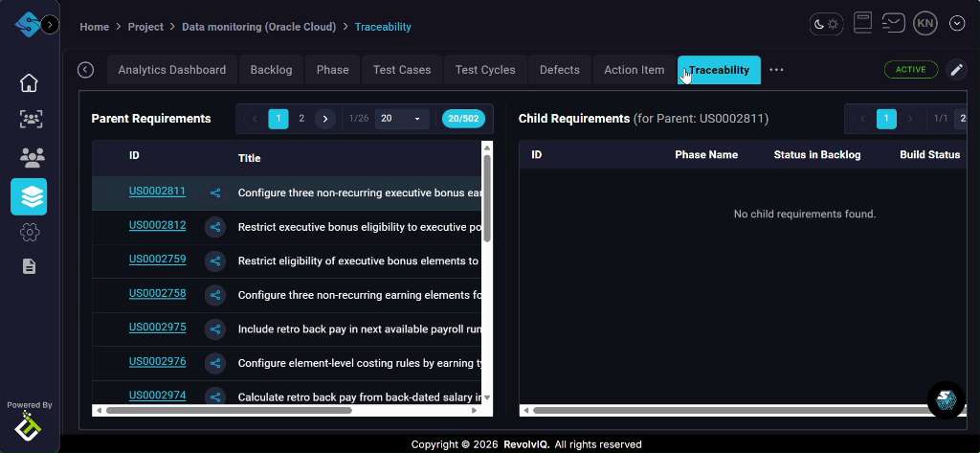Click share icon for US0002758
The width and height of the screenshot is (980, 453).
[x=215, y=295]
